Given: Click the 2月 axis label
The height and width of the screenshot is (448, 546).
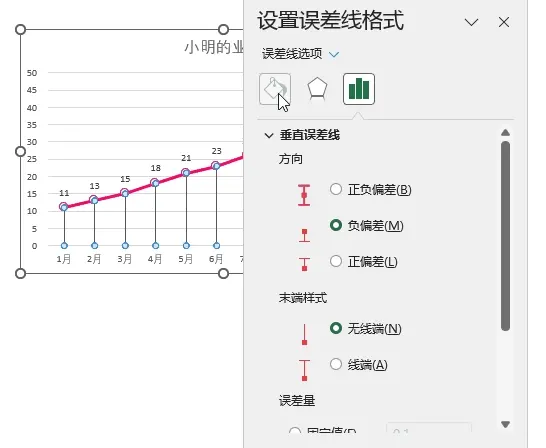Looking at the screenshot, I should click(x=94, y=259).
